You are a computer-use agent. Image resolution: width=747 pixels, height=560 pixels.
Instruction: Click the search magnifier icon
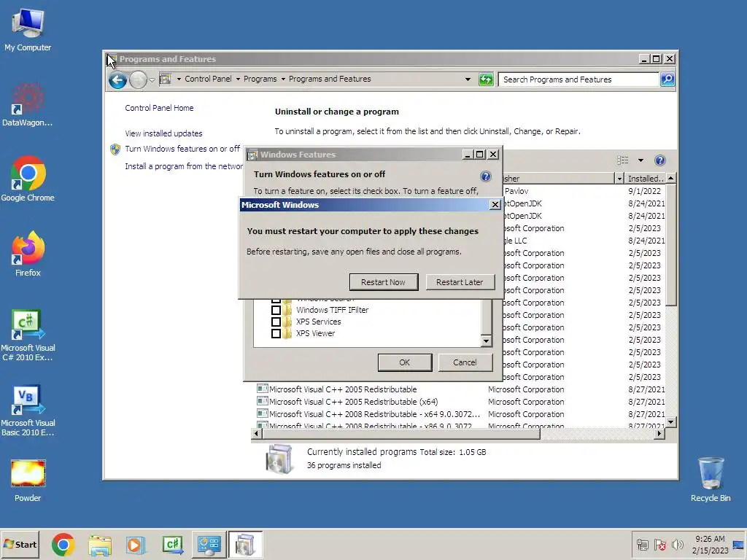tap(667, 79)
